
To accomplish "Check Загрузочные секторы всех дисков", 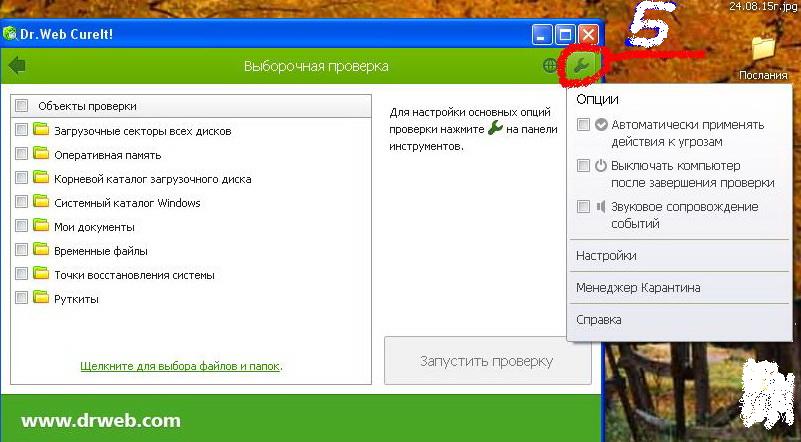I will coord(21,130).
